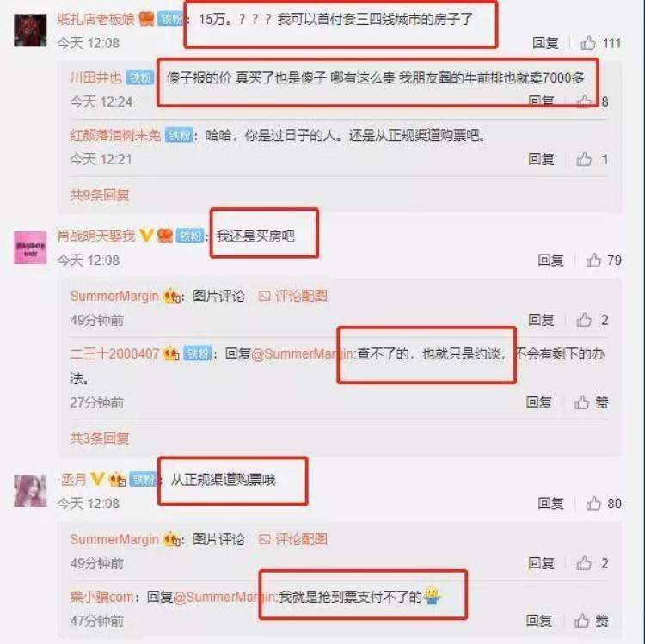Reply to 纸扎店老板娘's 15万 comment

pos(545,43)
